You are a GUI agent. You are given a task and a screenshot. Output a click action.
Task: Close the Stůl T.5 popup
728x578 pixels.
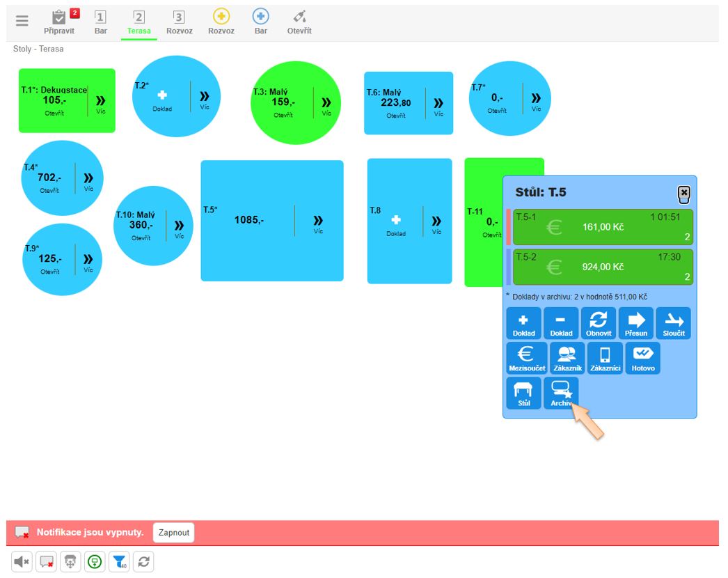click(683, 193)
